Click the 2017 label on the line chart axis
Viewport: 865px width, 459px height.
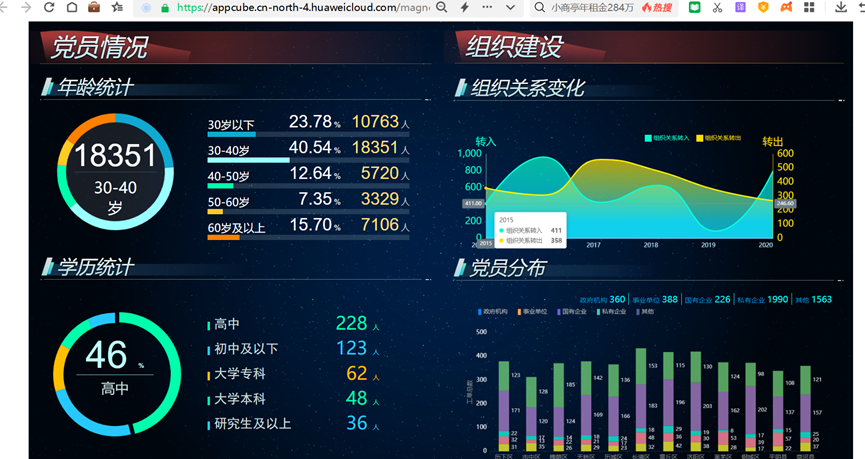point(594,244)
